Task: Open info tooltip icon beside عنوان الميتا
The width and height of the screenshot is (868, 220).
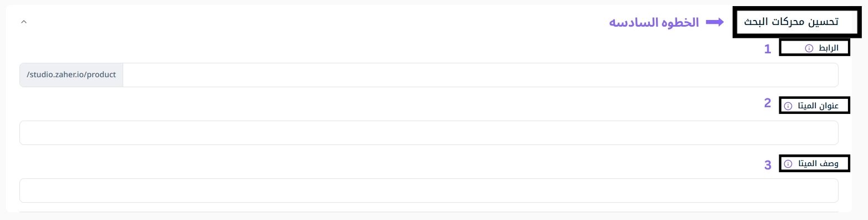Action: pyautogui.click(x=788, y=106)
